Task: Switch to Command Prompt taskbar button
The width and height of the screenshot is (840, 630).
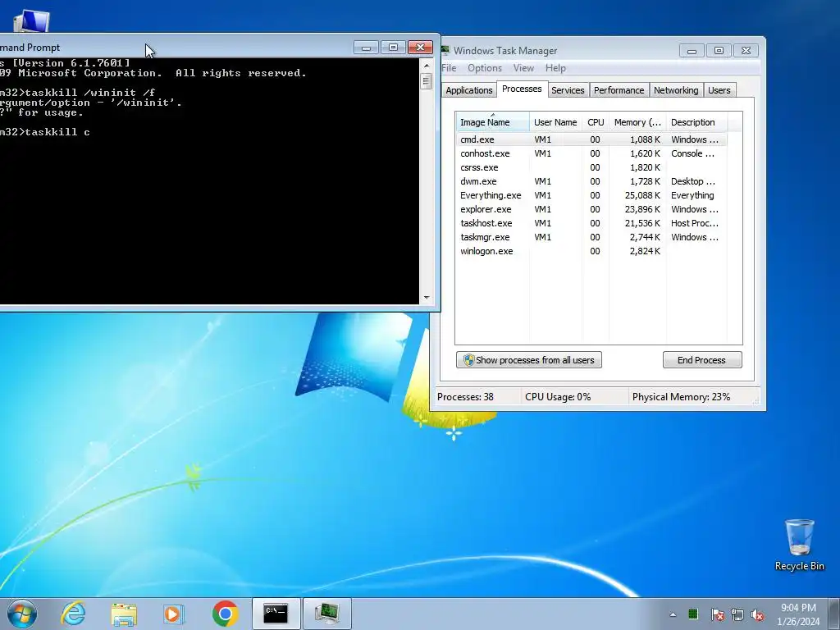Action: click(276, 614)
